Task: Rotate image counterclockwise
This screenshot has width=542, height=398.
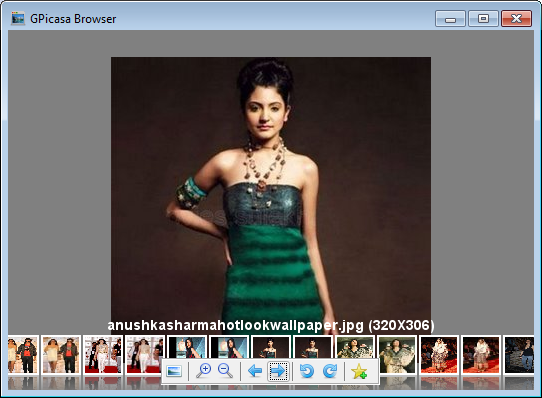Action: click(307, 371)
